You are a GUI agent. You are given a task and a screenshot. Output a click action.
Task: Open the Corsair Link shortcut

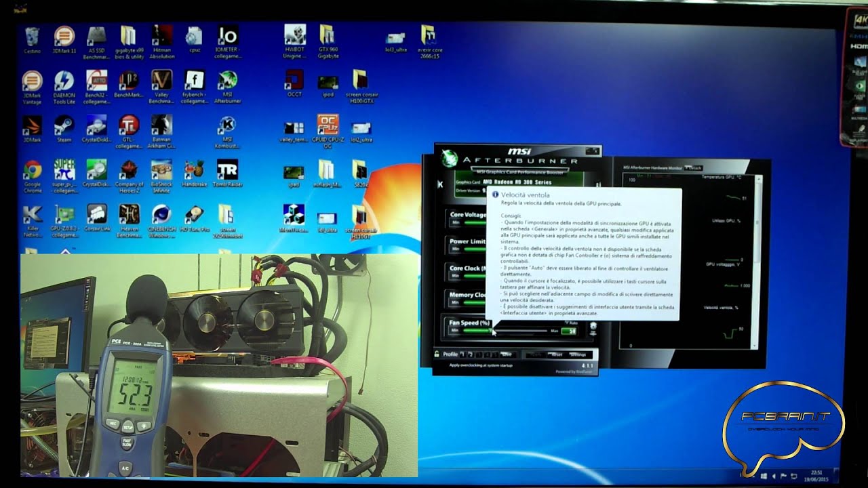pyautogui.click(x=96, y=218)
